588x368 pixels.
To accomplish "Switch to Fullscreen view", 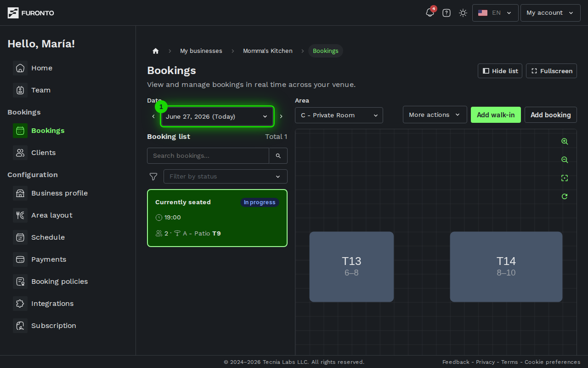I will coord(551,71).
